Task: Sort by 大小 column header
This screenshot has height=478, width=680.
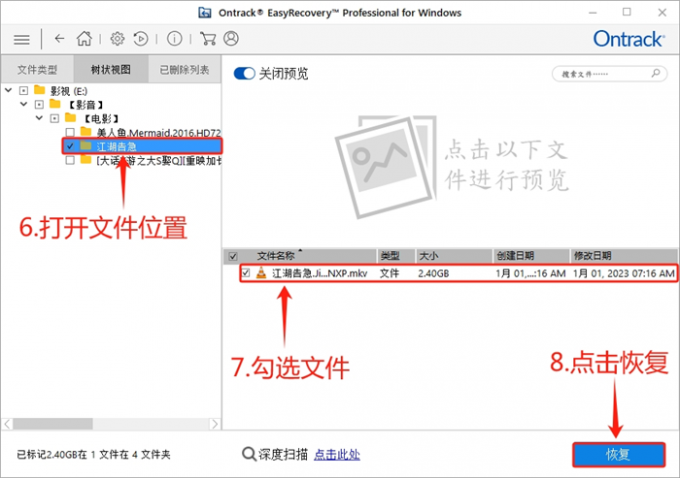Action: (454, 256)
